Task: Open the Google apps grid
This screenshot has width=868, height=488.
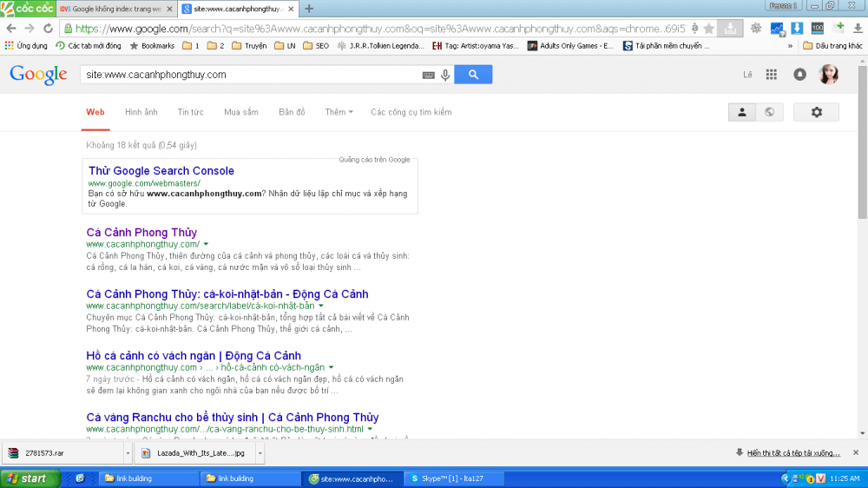Action: coord(771,74)
